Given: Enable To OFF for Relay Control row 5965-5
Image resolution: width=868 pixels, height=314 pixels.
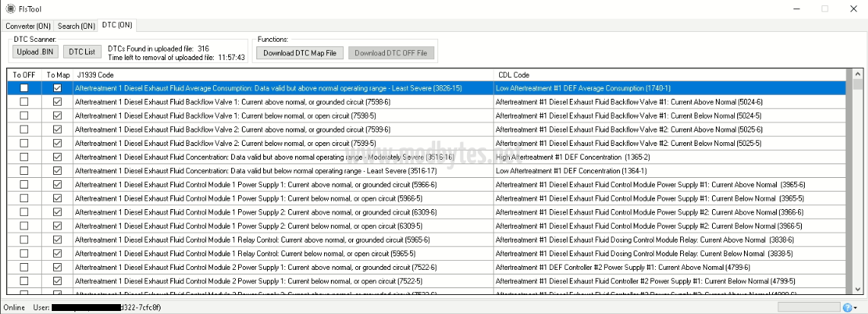Looking at the screenshot, I should [24, 252].
